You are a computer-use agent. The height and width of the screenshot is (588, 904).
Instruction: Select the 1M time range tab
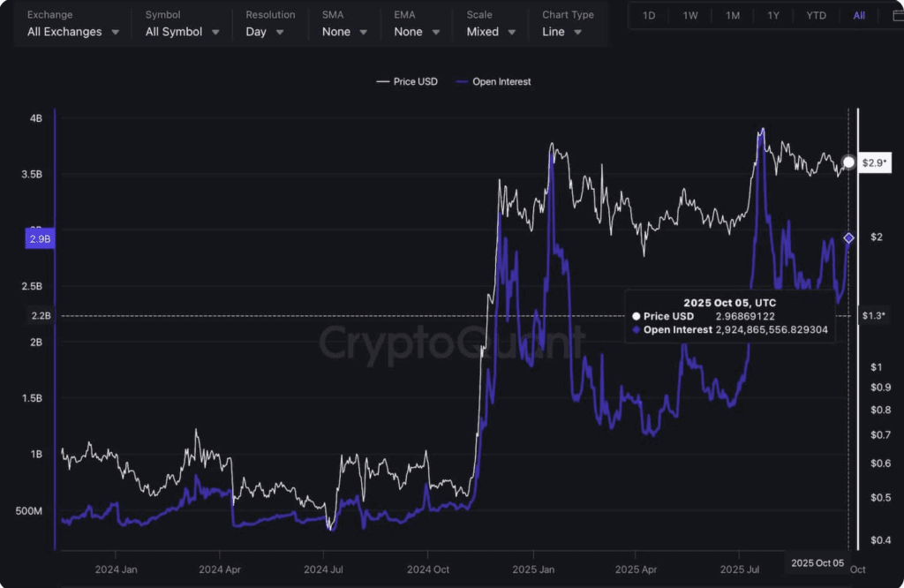732,16
